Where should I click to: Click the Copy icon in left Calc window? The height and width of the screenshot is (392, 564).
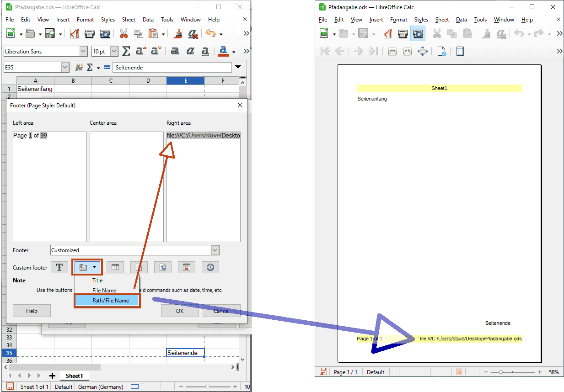139,33
